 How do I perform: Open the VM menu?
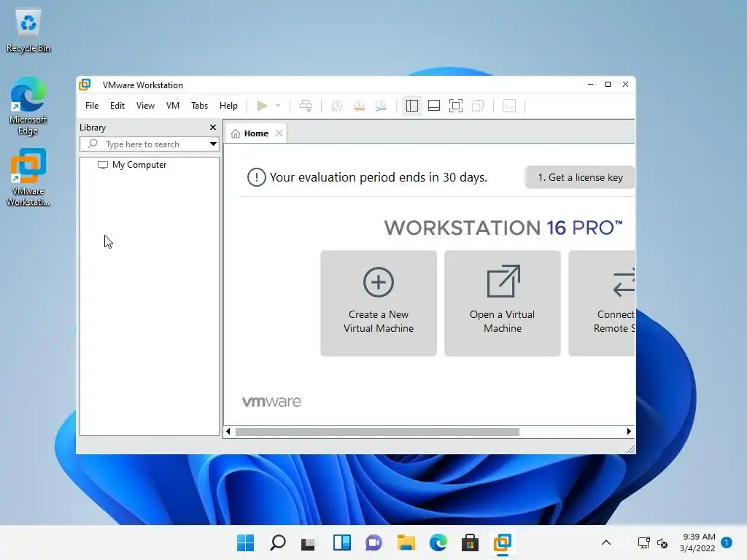[x=172, y=106]
